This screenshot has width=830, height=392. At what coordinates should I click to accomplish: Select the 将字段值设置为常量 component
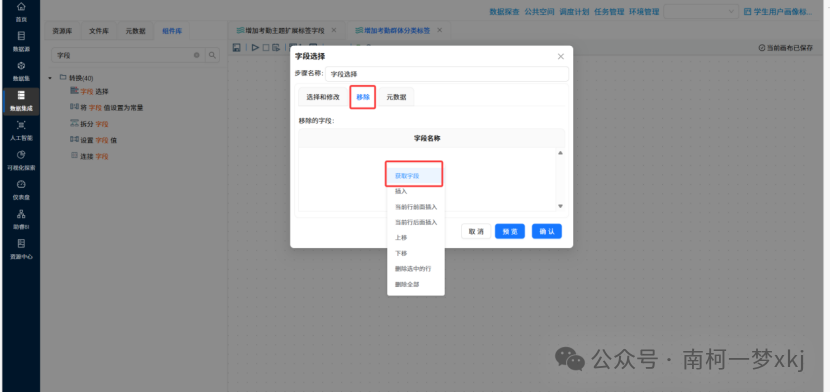coord(106,107)
